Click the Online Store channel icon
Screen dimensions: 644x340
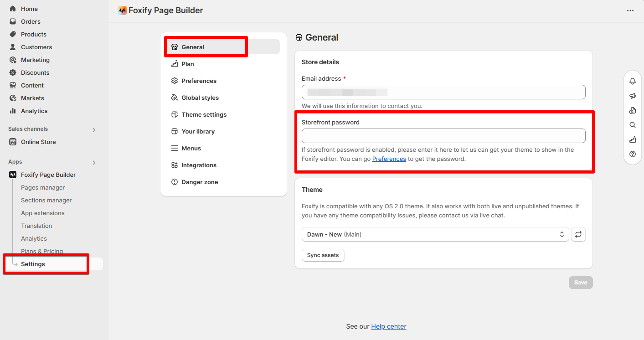click(13, 142)
